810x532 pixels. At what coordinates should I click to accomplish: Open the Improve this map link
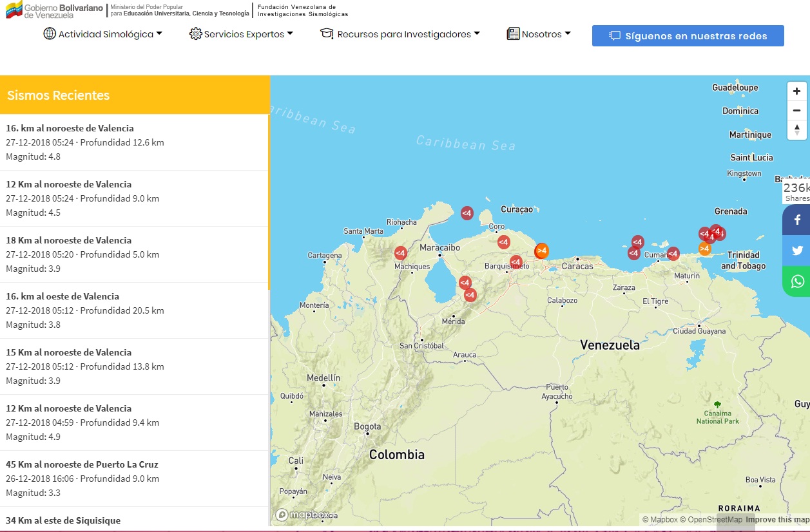pyautogui.click(x=776, y=518)
